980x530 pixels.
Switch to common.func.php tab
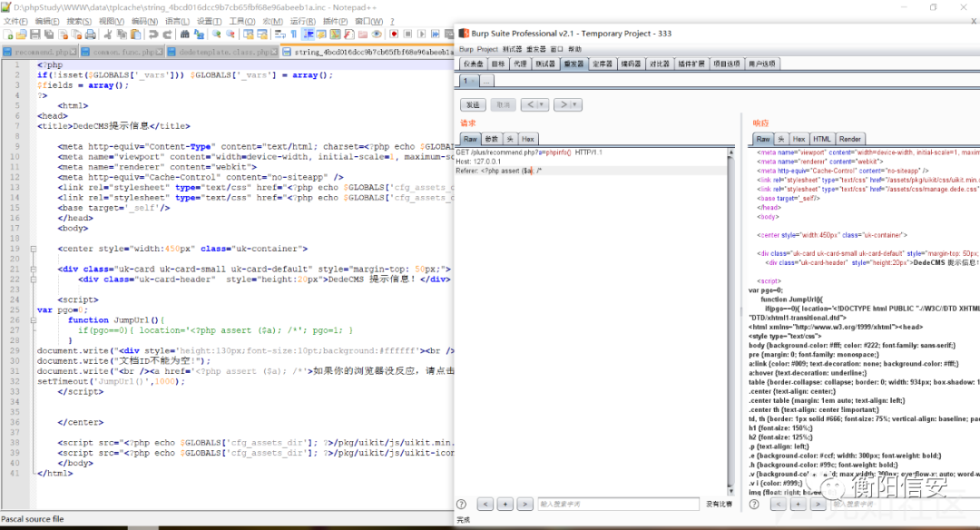(x=122, y=52)
